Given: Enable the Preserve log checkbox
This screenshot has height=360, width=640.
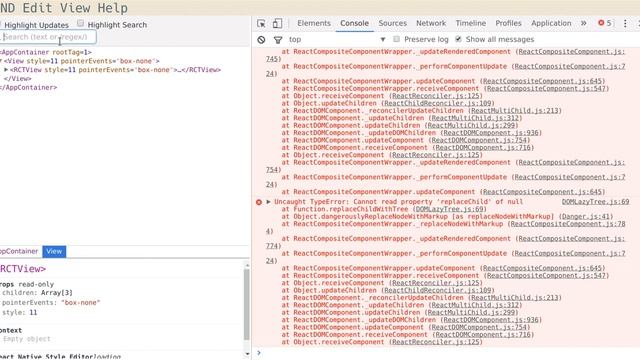Looking at the screenshot, I should click(396, 39).
